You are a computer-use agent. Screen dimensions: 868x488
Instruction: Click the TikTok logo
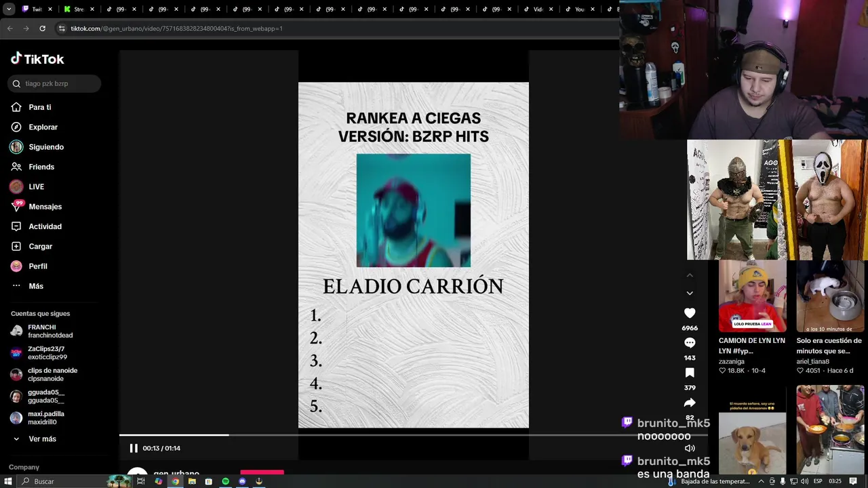[37, 59]
